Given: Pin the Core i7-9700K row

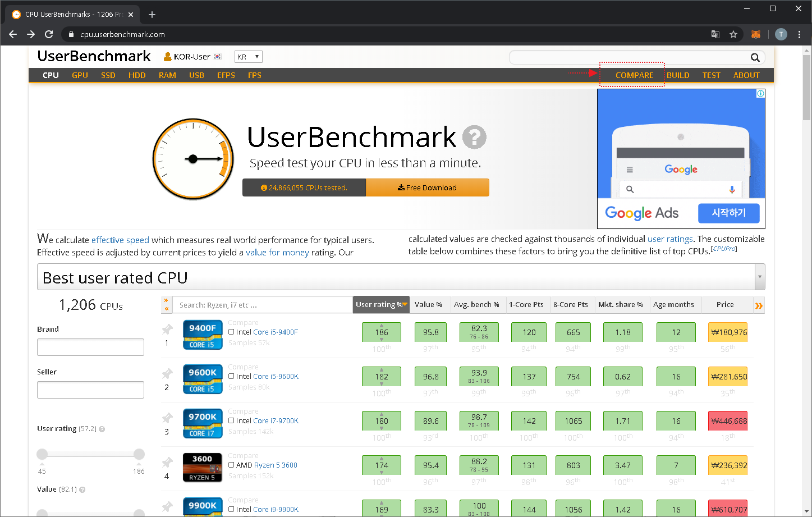Looking at the screenshot, I should point(167,418).
